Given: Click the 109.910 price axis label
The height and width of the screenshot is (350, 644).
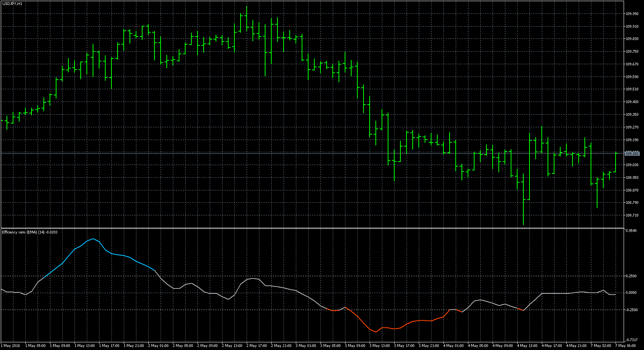Looking at the screenshot, I should coord(632,27).
